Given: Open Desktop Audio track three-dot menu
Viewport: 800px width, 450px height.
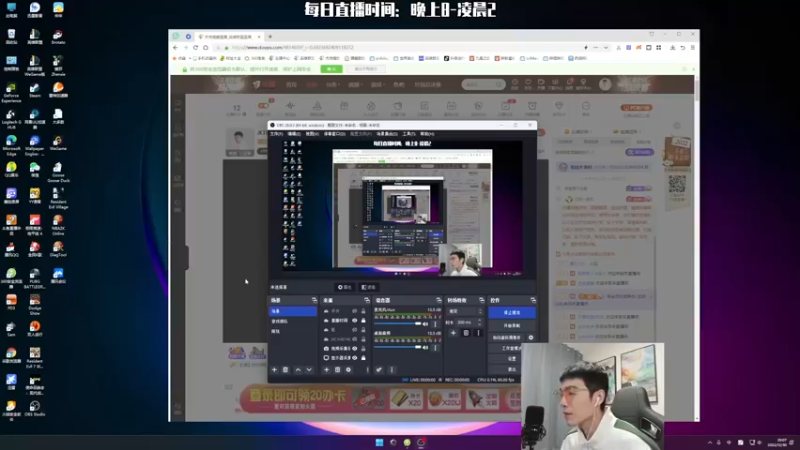Looking at the screenshot, I should tap(435, 347).
